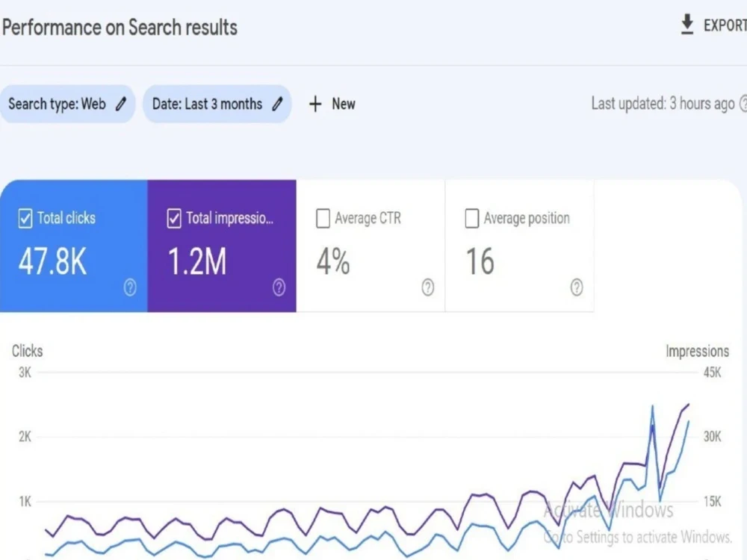Click the 15K impressions axis value
The image size is (747, 560).
pyautogui.click(x=712, y=502)
